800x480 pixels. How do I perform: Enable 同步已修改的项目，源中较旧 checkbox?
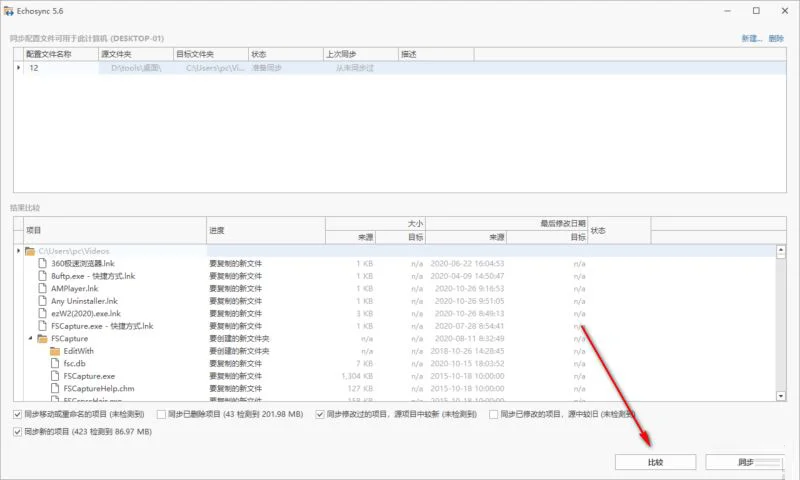[493, 414]
